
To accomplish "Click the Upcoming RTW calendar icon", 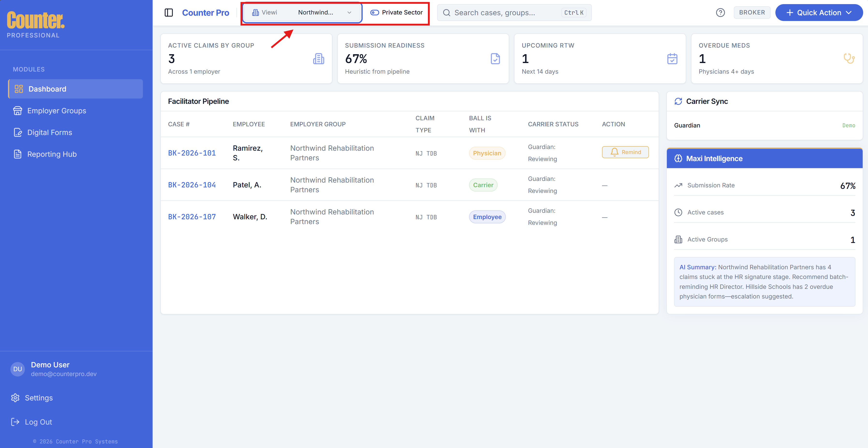I will 672,59.
